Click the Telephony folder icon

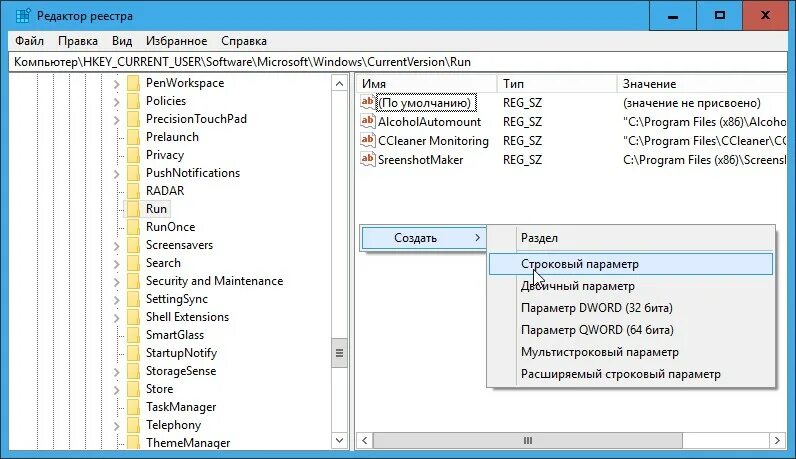(x=134, y=425)
